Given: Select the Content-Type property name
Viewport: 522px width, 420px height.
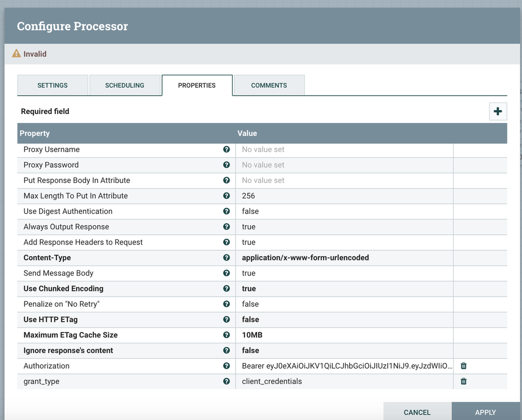Looking at the screenshot, I should [x=47, y=258].
